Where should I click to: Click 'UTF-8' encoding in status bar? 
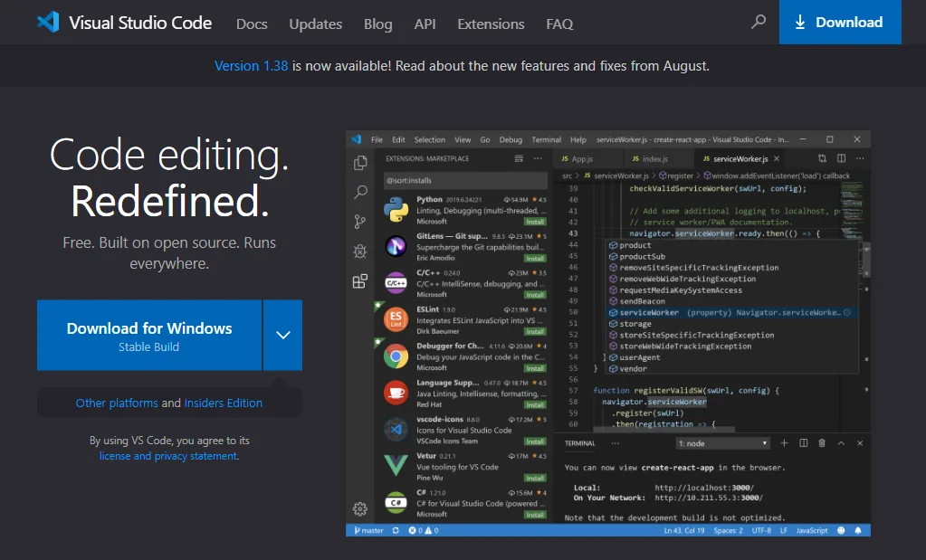761,530
